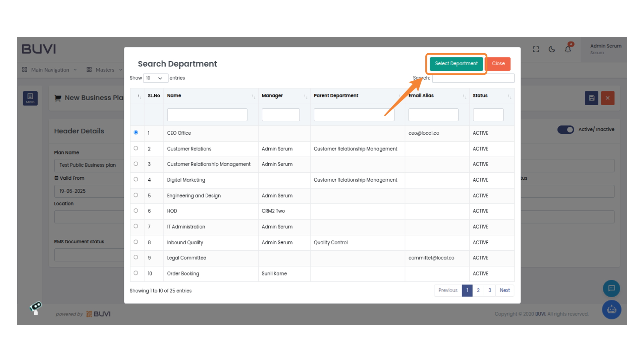Open the chat message bubble icon

click(x=611, y=288)
